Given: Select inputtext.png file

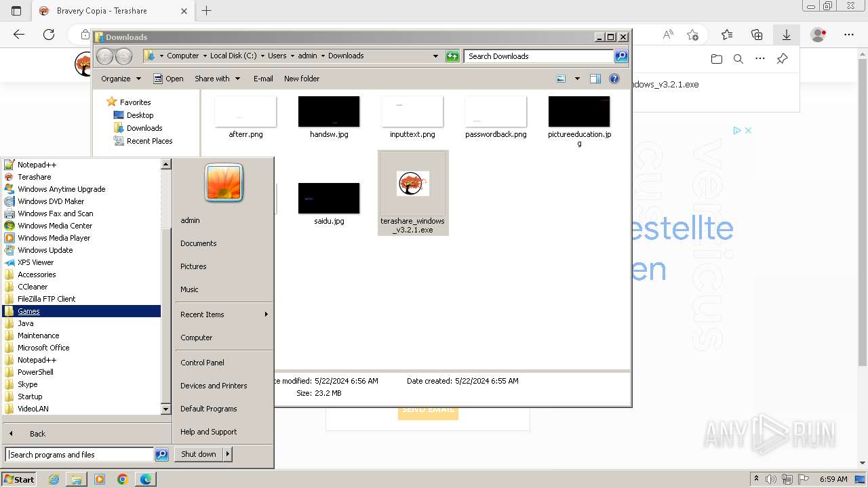Looking at the screenshot, I should click(x=412, y=117).
